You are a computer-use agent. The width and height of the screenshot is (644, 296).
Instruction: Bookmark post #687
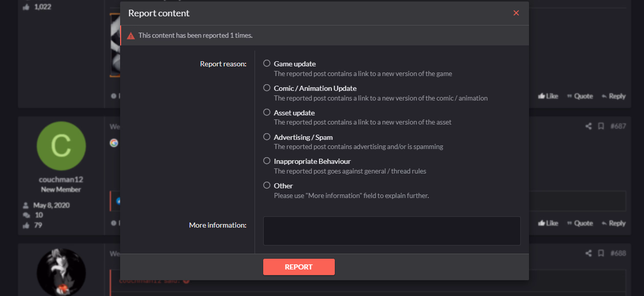pos(601,126)
